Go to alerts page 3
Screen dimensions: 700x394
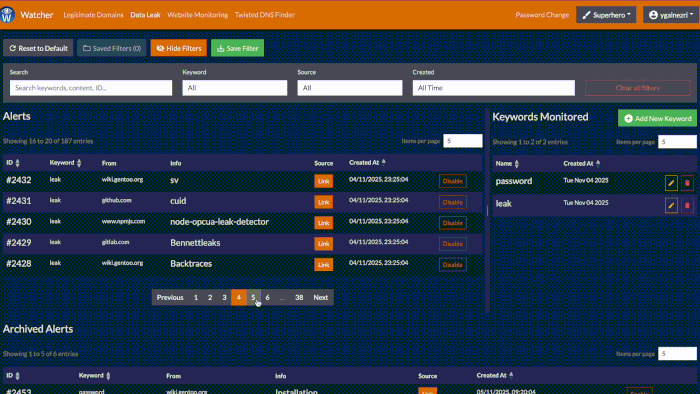pos(224,298)
